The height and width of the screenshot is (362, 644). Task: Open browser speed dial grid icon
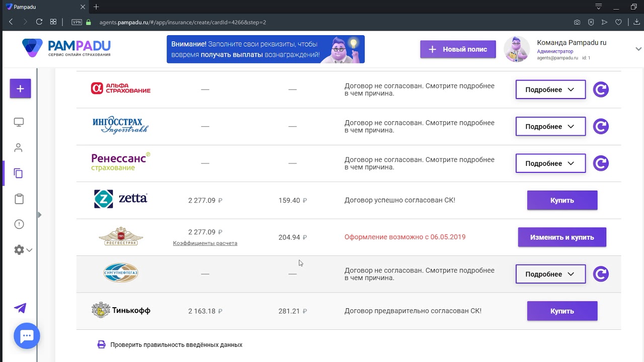click(x=53, y=22)
